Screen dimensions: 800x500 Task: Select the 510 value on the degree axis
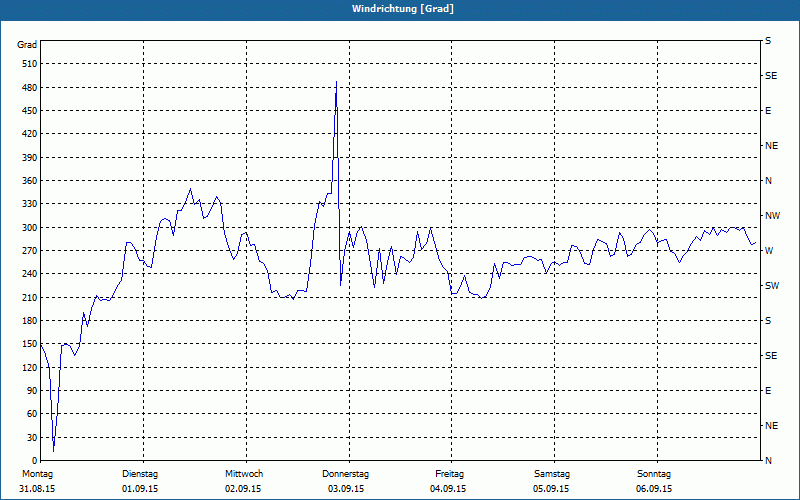click(30, 64)
